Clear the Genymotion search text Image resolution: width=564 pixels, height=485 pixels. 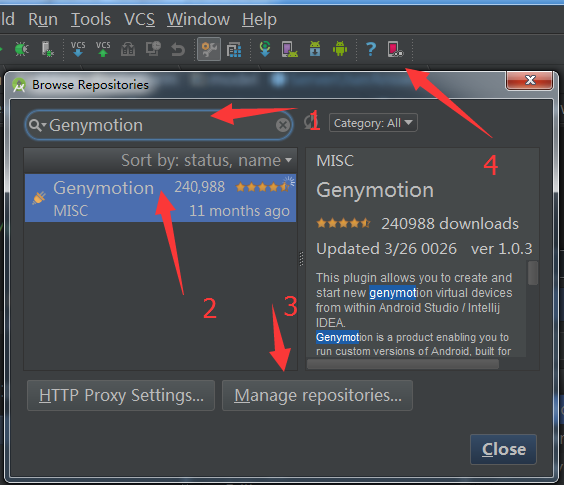click(x=283, y=125)
